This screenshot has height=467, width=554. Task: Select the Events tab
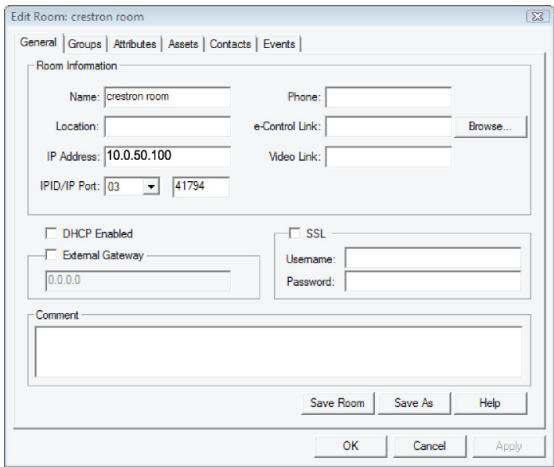pyautogui.click(x=279, y=44)
